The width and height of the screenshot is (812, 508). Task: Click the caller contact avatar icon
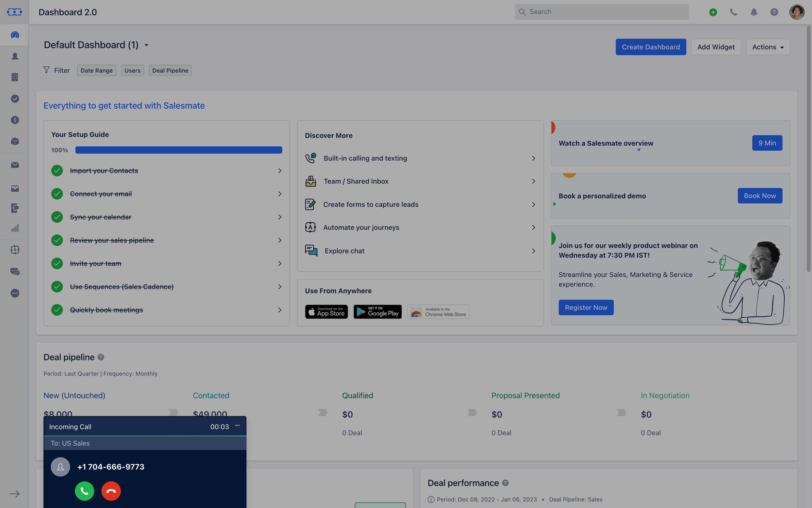tap(60, 467)
